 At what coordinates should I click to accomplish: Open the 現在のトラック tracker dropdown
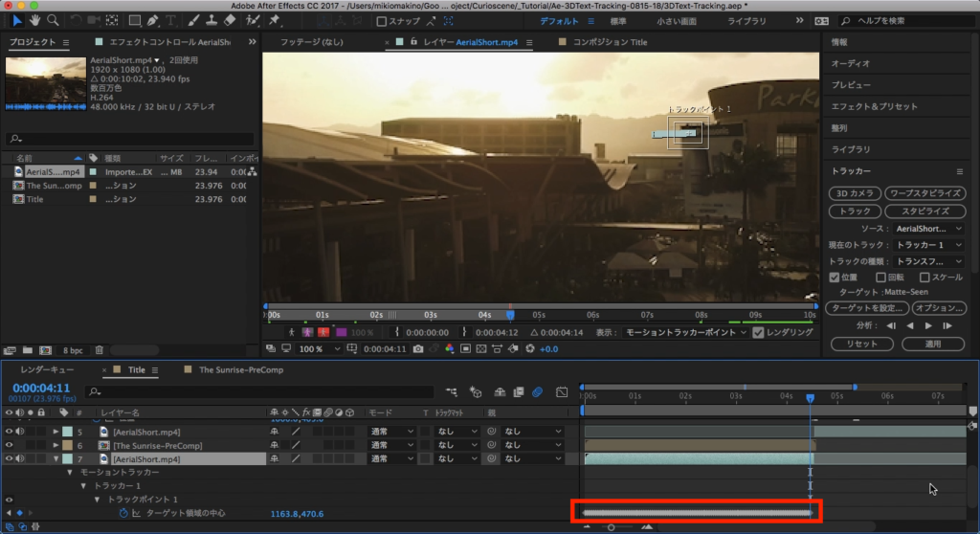(x=930, y=245)
